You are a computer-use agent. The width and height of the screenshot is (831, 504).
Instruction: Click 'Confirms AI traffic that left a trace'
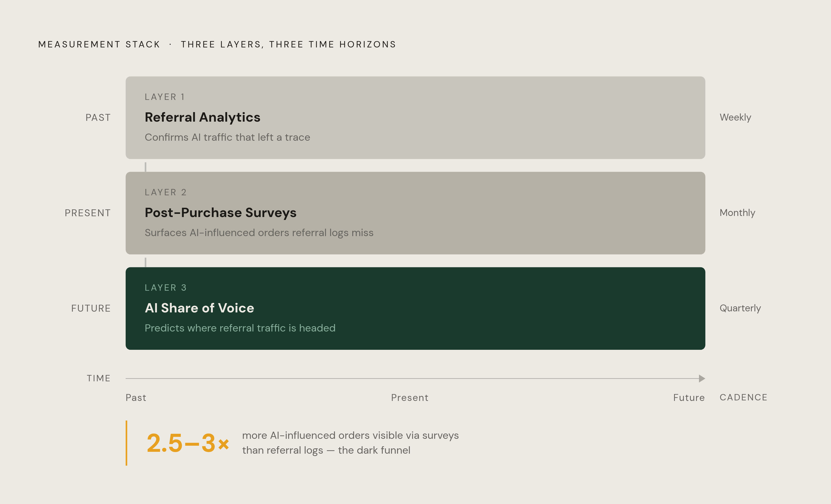click(227, 137)
